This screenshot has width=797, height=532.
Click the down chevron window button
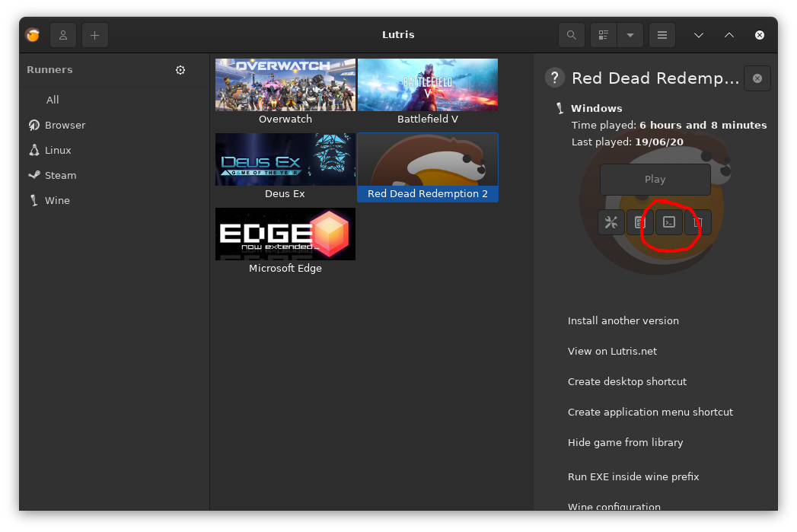click(699, 35)
